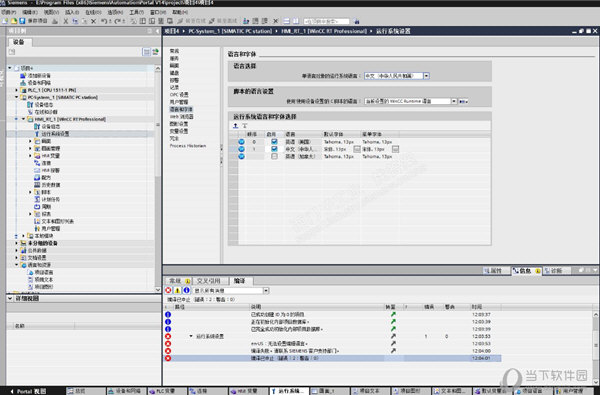Toggle enable checkbox for English (US) language
The width and height of the screenshot is (600, 395).
(x=274, y=142)
